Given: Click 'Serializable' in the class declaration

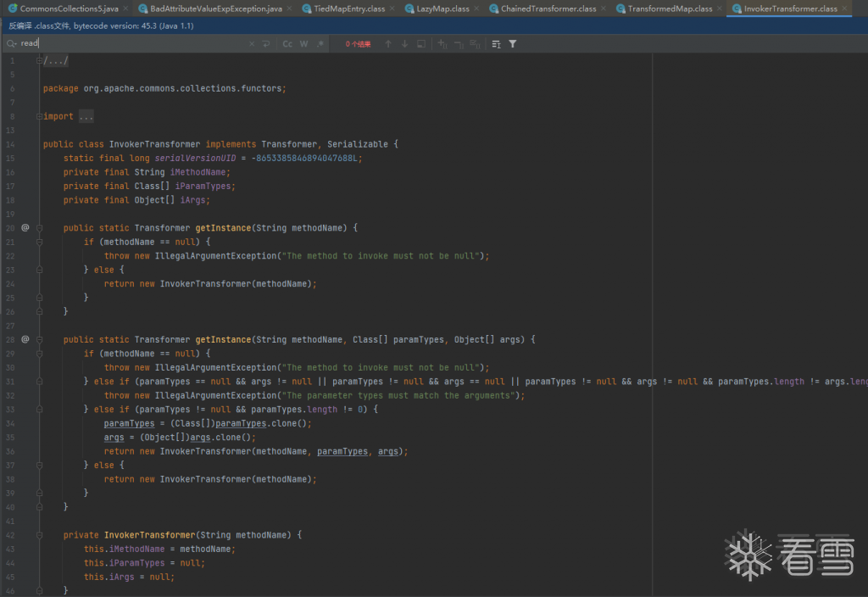Looking at the screenshot, I should [357, 144].
